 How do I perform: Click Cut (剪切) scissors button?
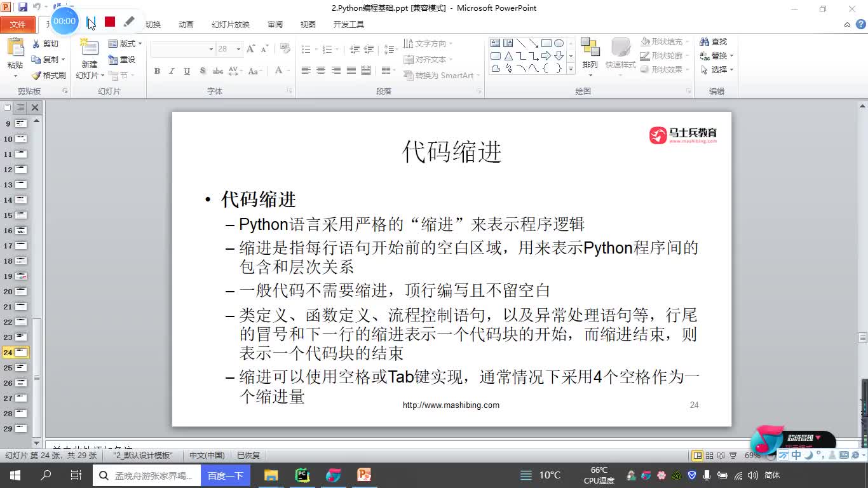pos(45,44)
